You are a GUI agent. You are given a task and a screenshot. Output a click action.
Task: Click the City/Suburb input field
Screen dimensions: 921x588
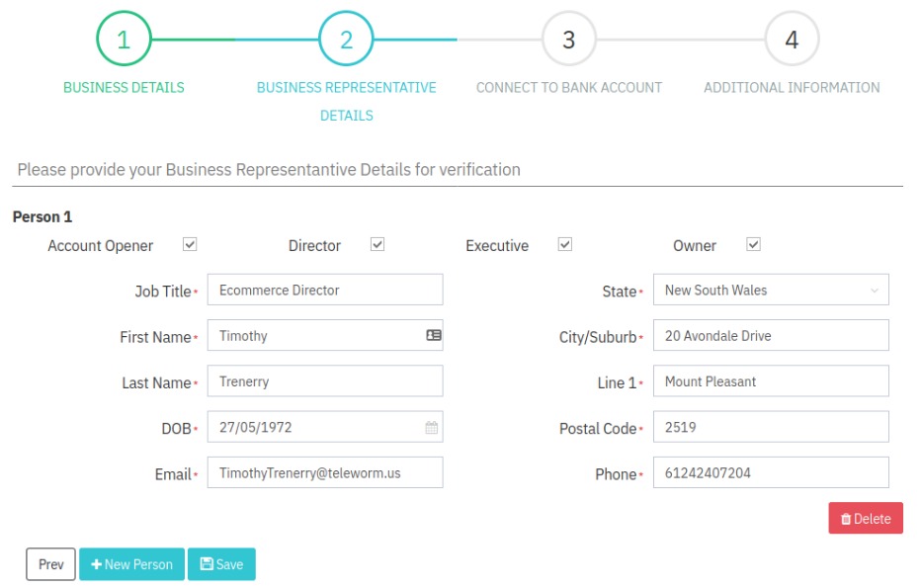pyautogui.click(x=771, y=335)
